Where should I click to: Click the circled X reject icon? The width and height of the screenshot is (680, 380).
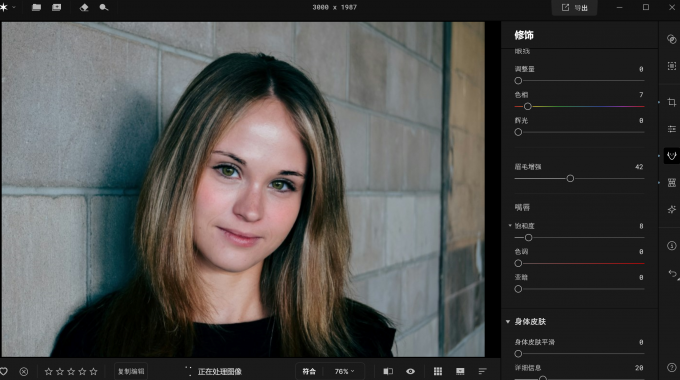[24, 371]
